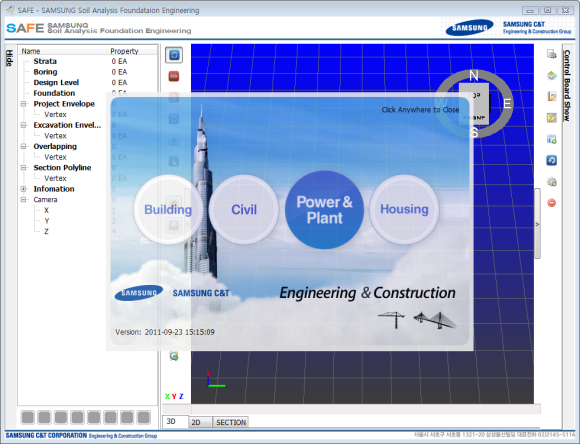Click the E marker on the compass
The height and width of the screenshot is (445, 580).
tap(507, 104)
